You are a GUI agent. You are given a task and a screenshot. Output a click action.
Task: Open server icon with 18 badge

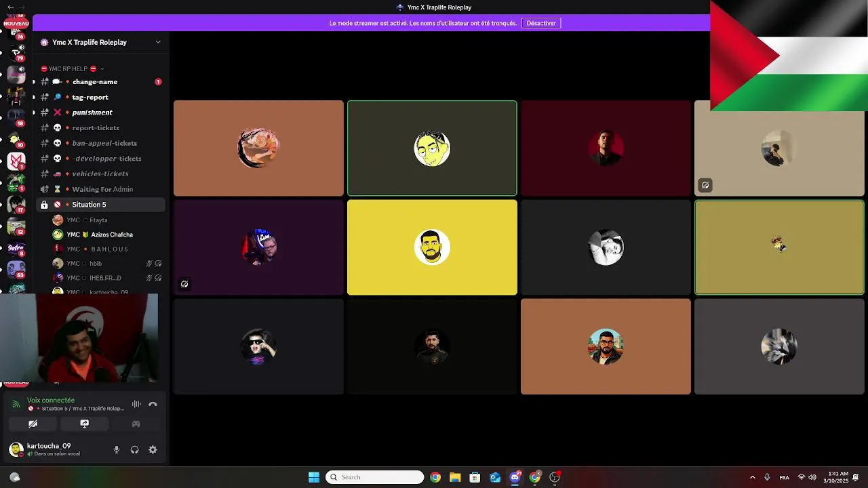tap(16, 117)
